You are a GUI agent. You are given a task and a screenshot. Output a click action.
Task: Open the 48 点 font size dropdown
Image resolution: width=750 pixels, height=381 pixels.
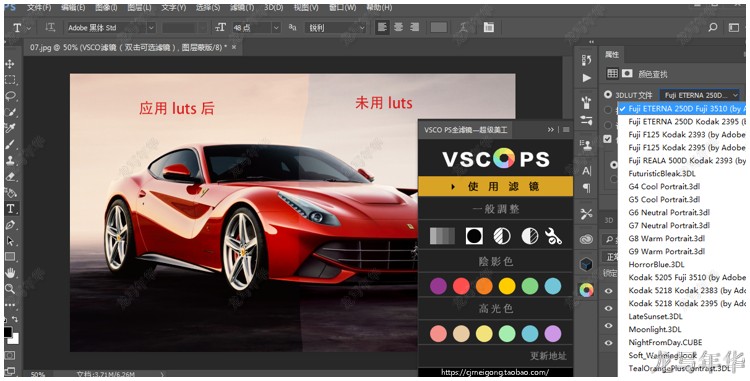(x=256, y=28)
